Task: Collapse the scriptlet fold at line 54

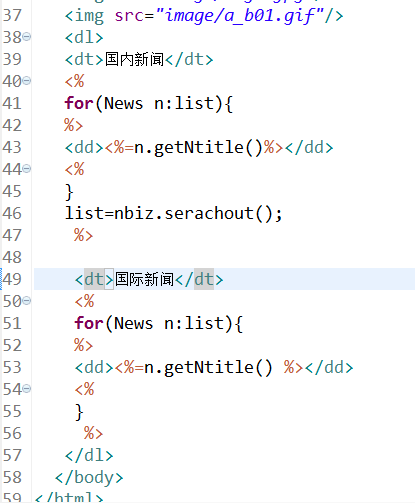Action: (x=27, y=388)
